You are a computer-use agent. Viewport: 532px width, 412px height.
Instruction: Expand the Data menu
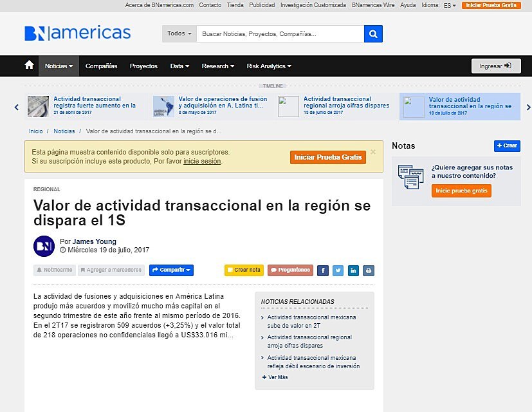pyautogui.click(x=179, y=66)
